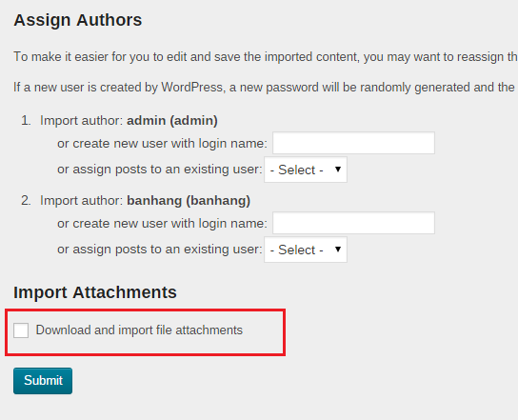Click the paragraph starting 'To make it easier'
Screen dimensions: 518x420
pyautogui.click(x=266, y=57)
